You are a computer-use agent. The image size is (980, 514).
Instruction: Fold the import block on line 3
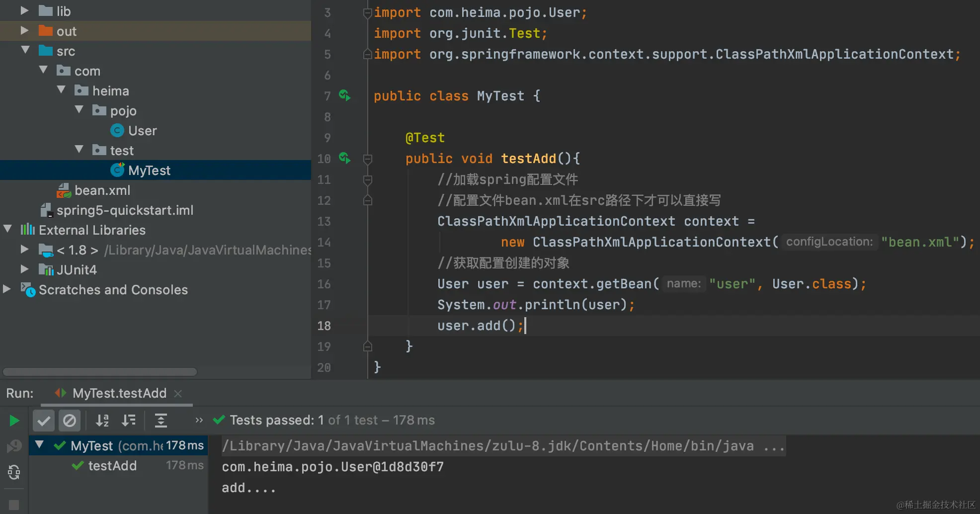(368, 13)
